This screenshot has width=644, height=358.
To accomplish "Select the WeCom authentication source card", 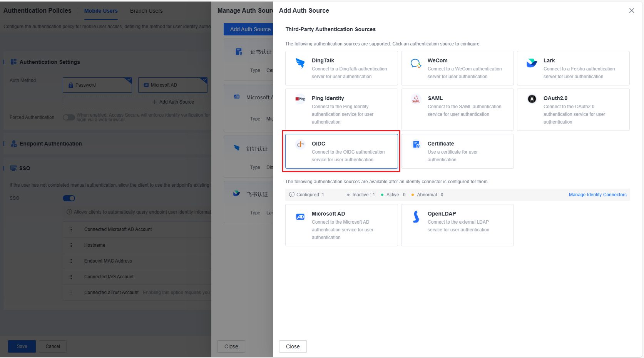I will tap(457, 68).
